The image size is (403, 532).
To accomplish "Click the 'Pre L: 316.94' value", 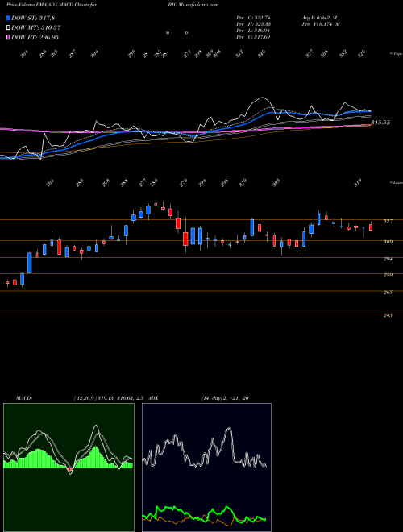I will [253, 31].
